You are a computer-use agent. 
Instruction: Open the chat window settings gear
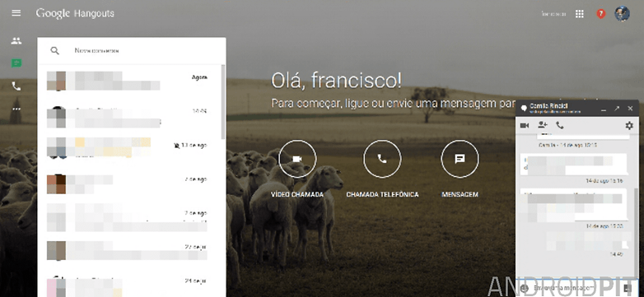(629, 126)
